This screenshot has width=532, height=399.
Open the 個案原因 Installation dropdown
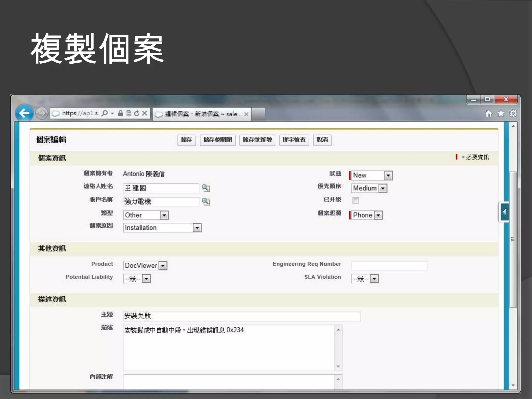point(162,228)
